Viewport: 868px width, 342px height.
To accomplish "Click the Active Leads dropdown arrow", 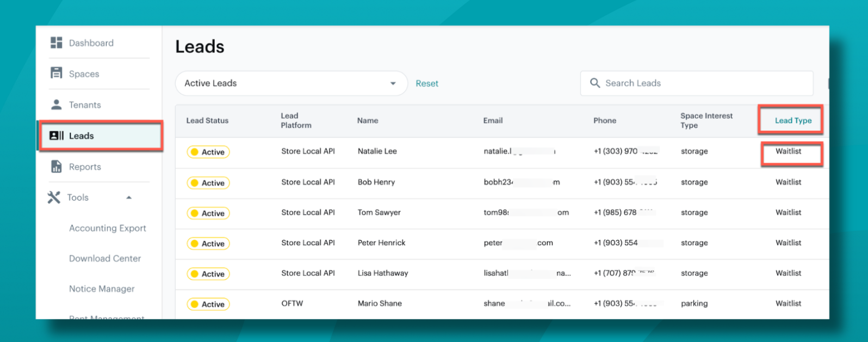I will 393,83.
